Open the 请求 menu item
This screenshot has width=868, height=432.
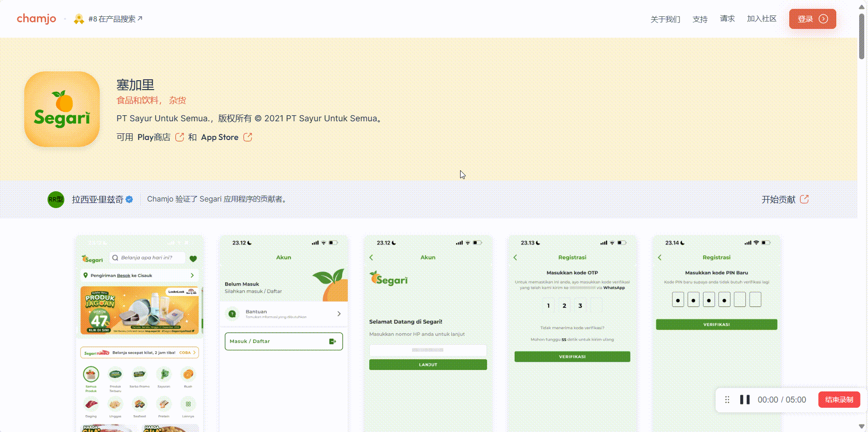click(727, 19)
